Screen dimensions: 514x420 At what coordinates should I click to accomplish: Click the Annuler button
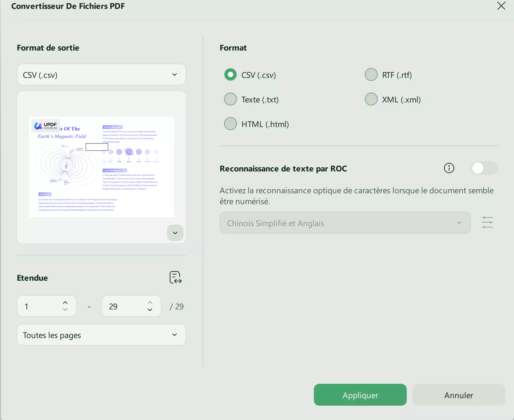(x=458, y=395)
